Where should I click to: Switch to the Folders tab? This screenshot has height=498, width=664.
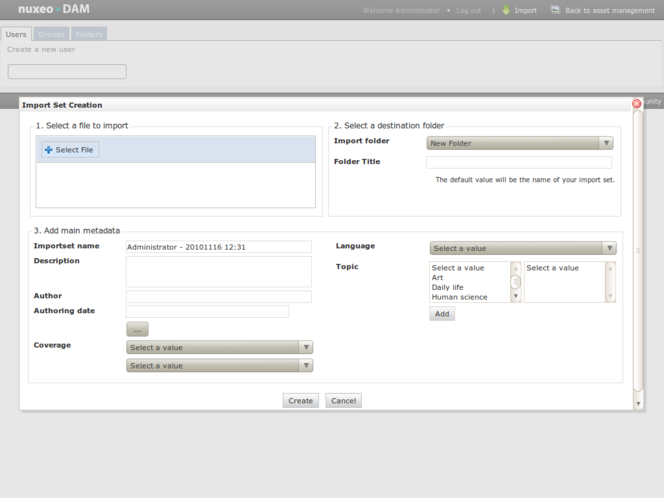point(89,34)
